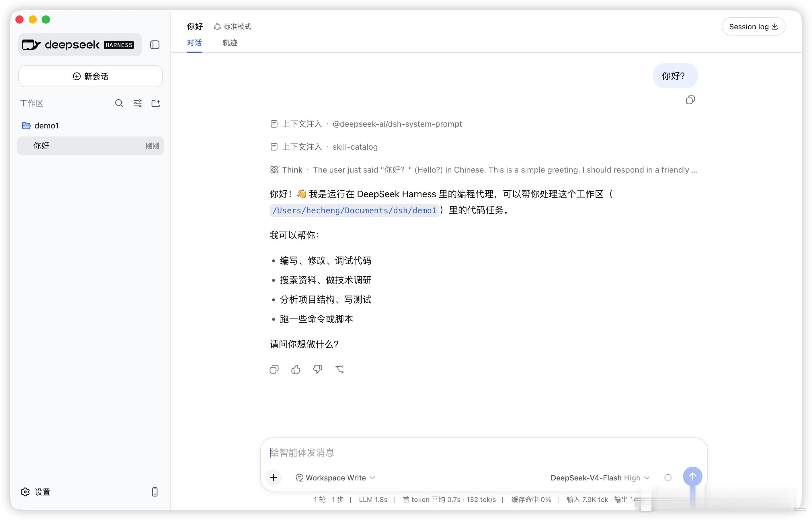812x520 pixels.
Task: Click the 请问你想做什么? line
Action: click(x=304, y=344)
